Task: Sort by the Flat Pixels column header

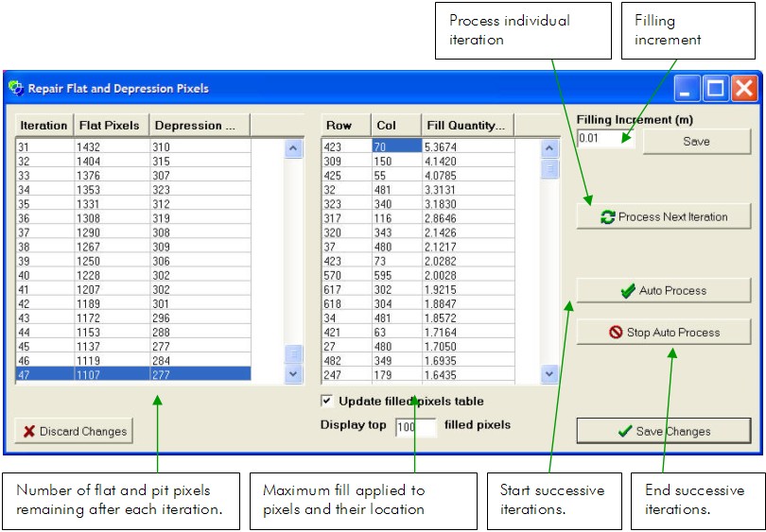Action: 110,126
